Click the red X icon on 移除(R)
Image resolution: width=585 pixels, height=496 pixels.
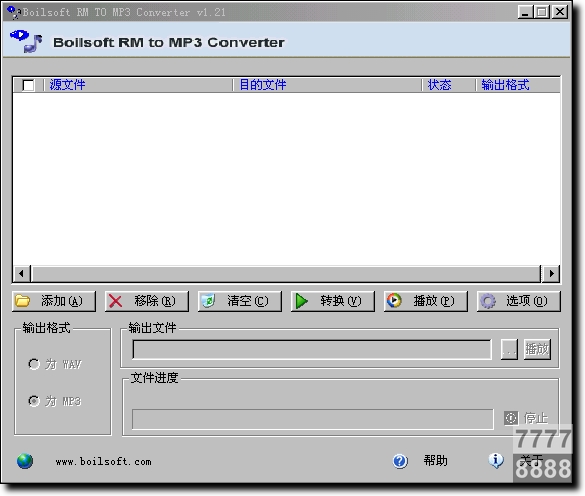(115, 301)
